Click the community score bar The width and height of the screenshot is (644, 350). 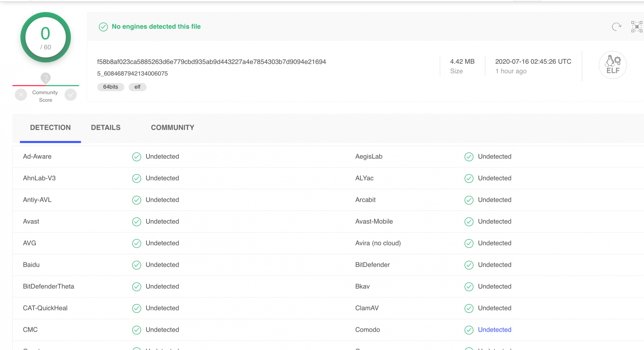pyautogui.click(x=46, y=86)
